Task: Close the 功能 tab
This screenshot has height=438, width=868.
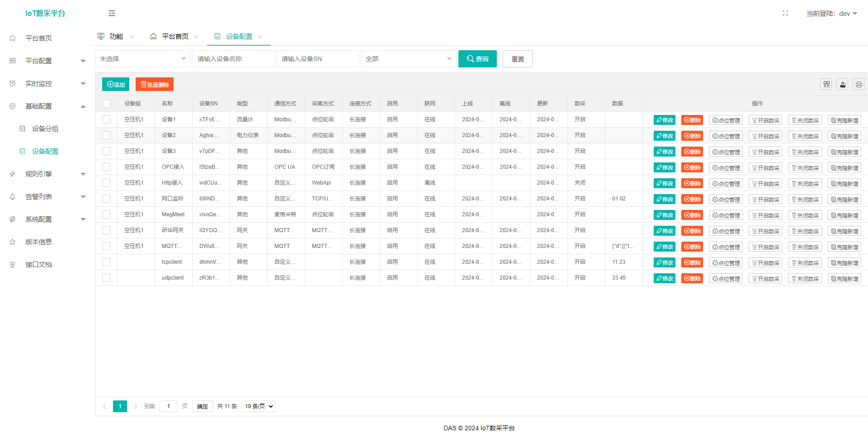Action: (x=132, y=37)
